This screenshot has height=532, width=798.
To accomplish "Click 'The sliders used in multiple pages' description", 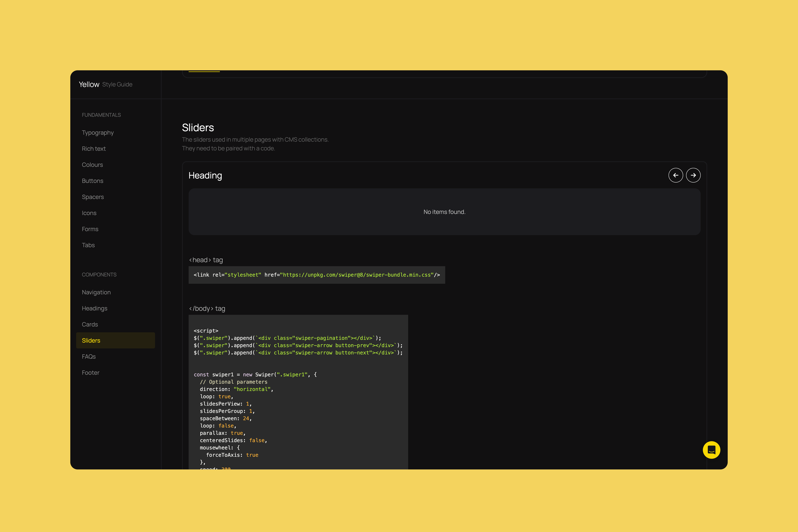I will [255, 139].
